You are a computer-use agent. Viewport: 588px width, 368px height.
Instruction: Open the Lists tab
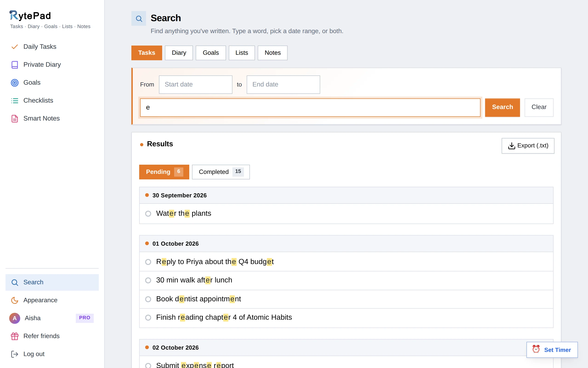tap(242, 53)
